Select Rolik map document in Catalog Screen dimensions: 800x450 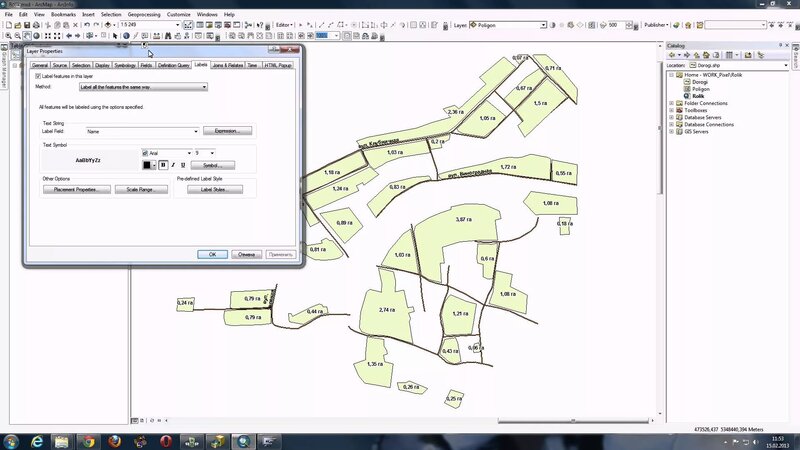[698, 96]
